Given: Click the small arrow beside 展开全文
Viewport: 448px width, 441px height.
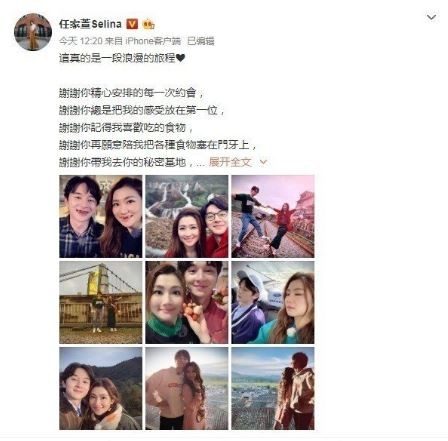Looking at the screenshot, I should pos(263,162).
